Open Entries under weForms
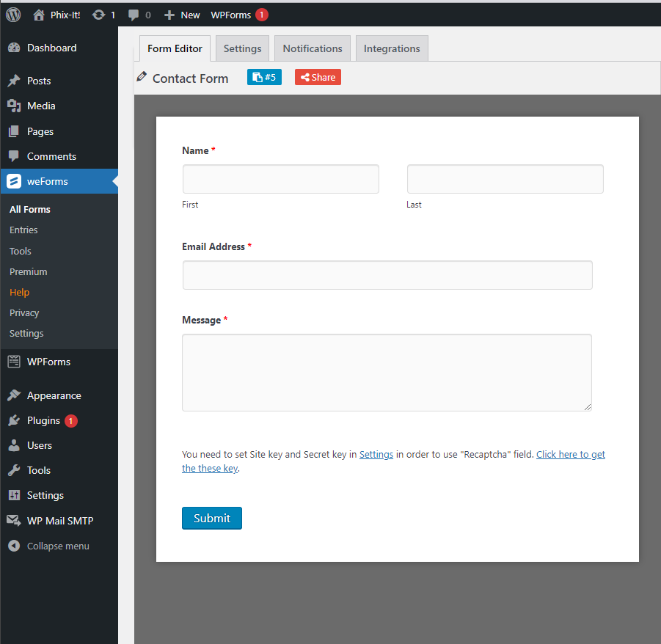This screenshot has width=661, height=644. (x=23, y=230)
